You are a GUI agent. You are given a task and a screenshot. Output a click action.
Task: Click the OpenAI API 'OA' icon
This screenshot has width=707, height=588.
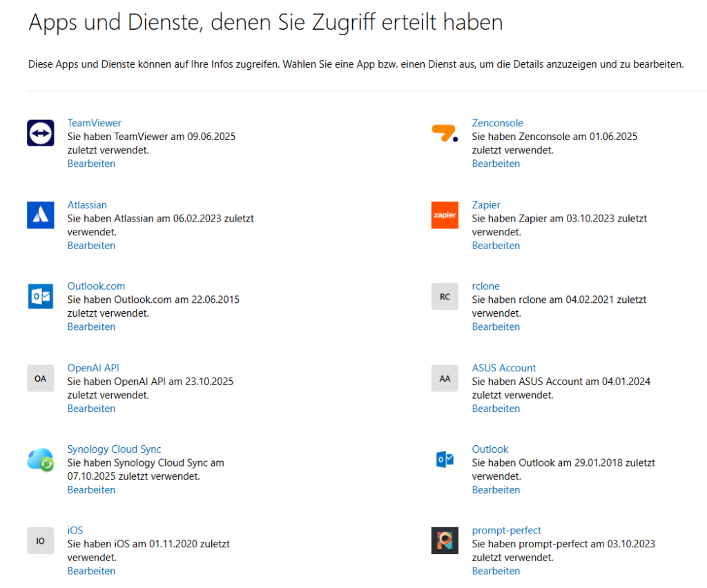[x=40, y=378]
